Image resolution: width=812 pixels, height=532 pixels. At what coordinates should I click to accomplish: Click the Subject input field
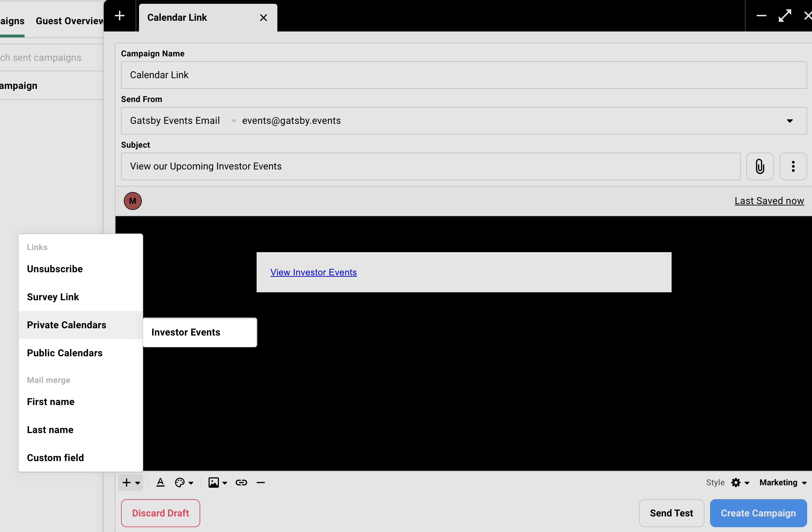pos(430,166)
